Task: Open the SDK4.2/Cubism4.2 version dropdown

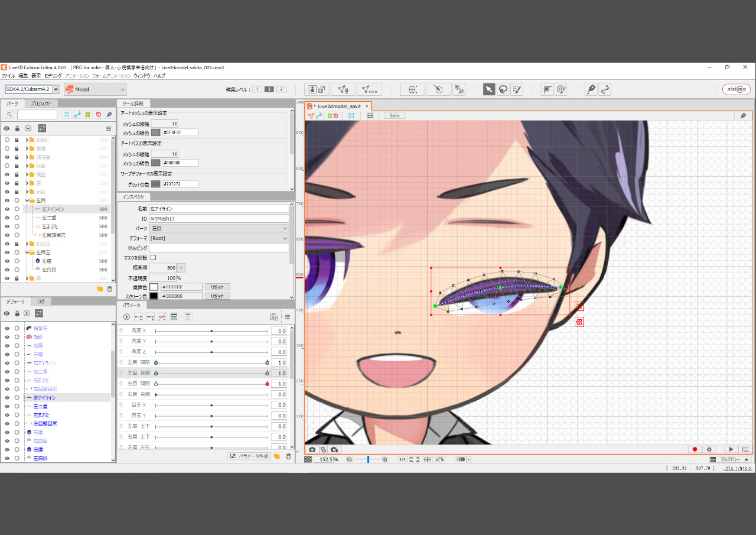Action: coord(32,89)
